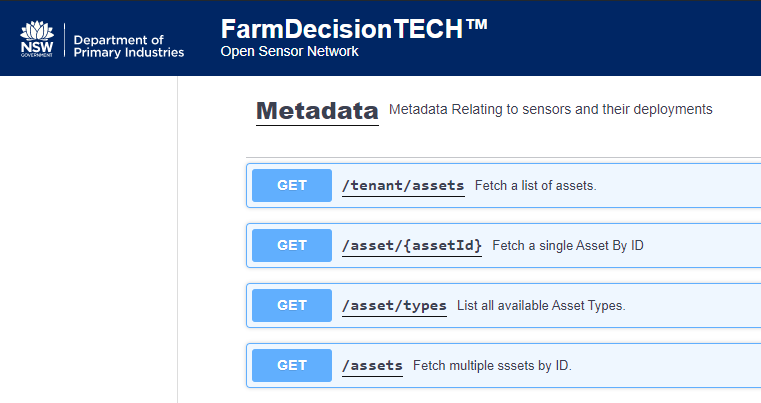
Task: Open the Department of Primary Industries logo text
Action: 129,46
